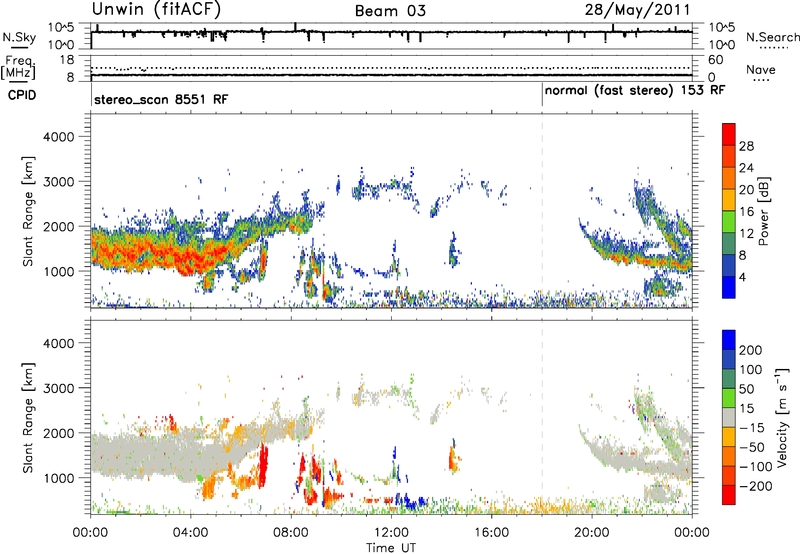Screen dimensions: 800x554
Task: Click the blue top segment of Velocity colorbar
Action: point(729,339)
